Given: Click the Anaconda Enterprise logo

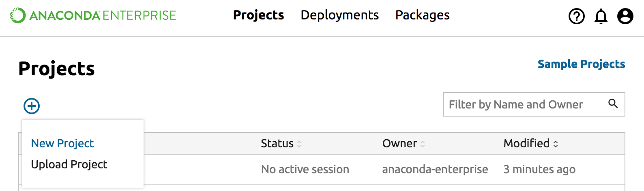Looking at the screenshot, I should click(x=93, y=15).
